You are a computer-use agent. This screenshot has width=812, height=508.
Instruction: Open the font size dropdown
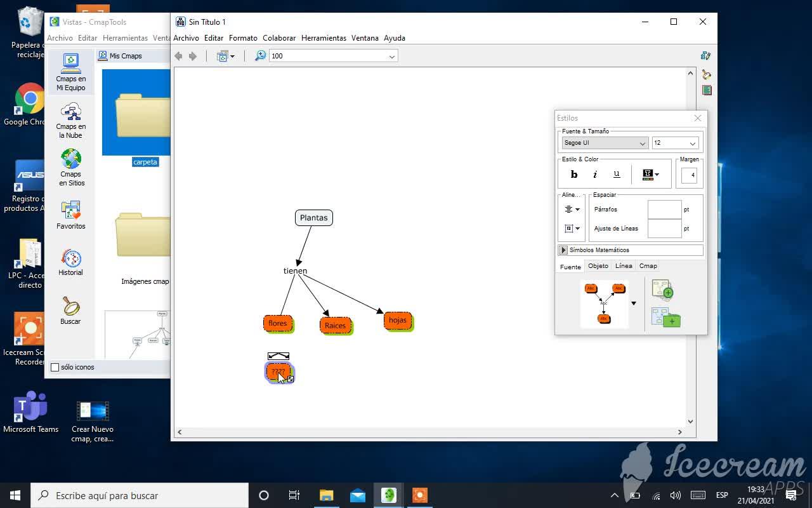coord(675,144)
